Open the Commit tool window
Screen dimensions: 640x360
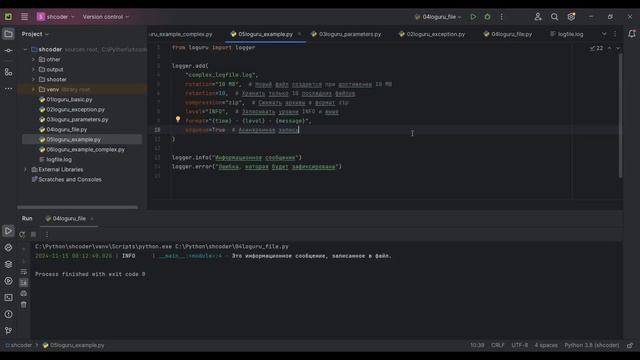pyautogui.click(x=8, y=51)
